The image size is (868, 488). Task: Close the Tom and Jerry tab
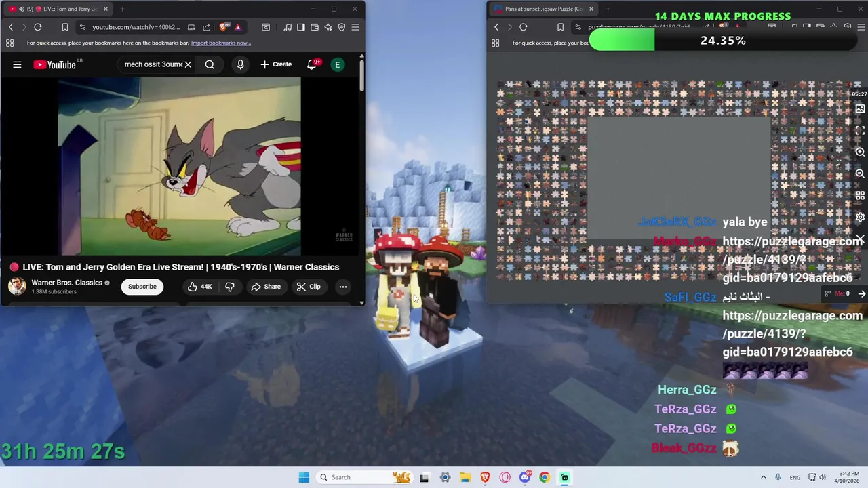106,9
